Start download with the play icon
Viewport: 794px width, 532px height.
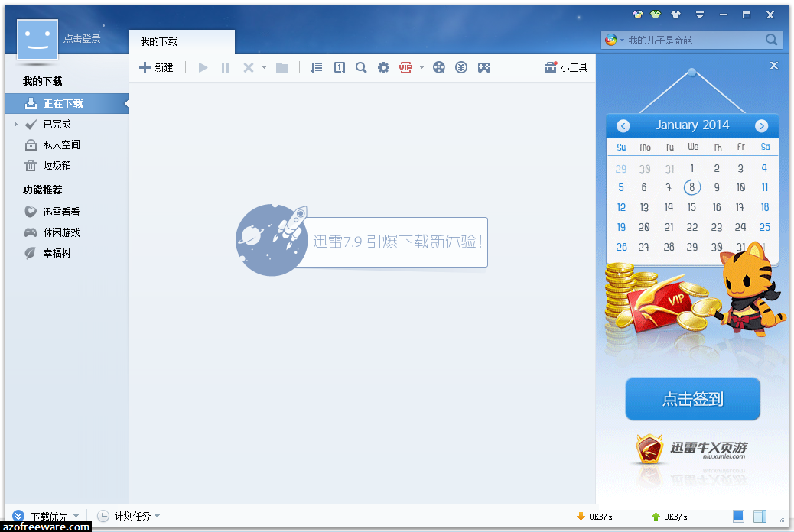coord(203,67)
